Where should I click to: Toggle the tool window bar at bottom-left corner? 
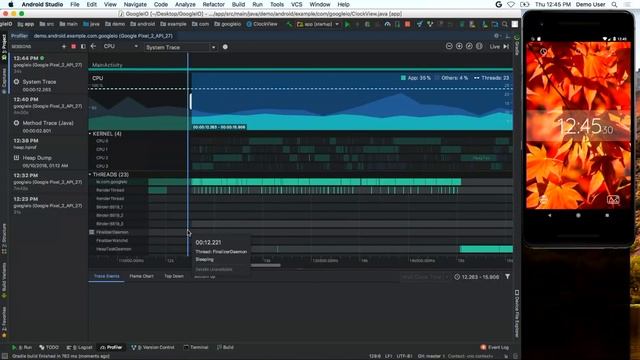pyautogui.click(x=4, y=356)
